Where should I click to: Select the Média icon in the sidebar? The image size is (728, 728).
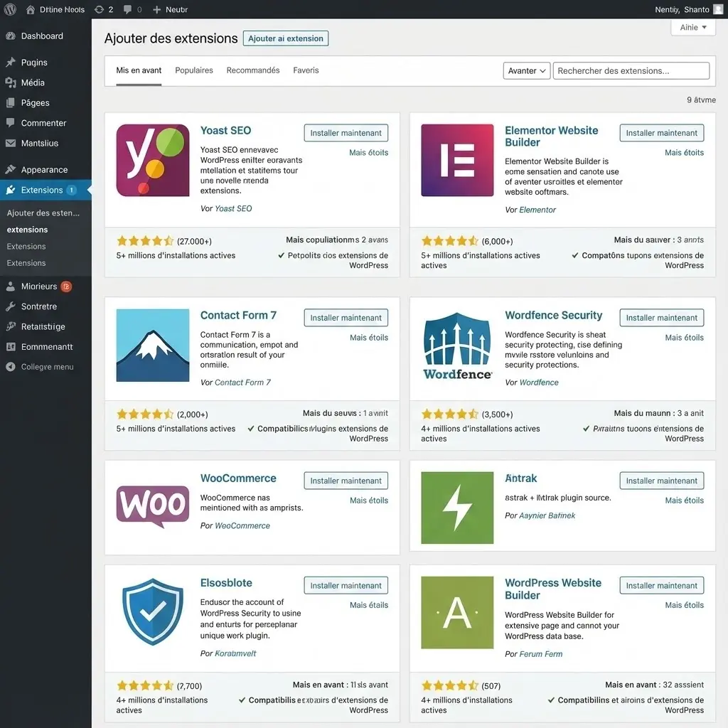(12, 82)
